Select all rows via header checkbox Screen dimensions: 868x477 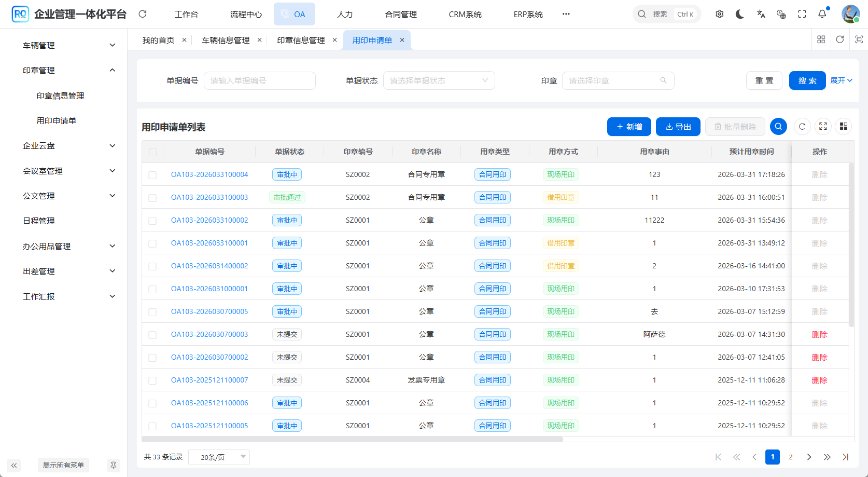click(x=152, y=152)
